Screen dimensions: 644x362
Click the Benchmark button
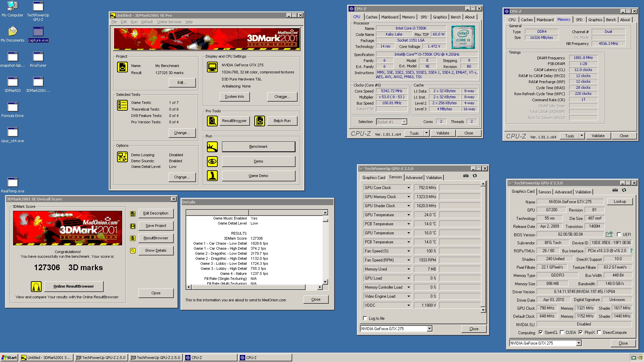[x=258, y=147]
